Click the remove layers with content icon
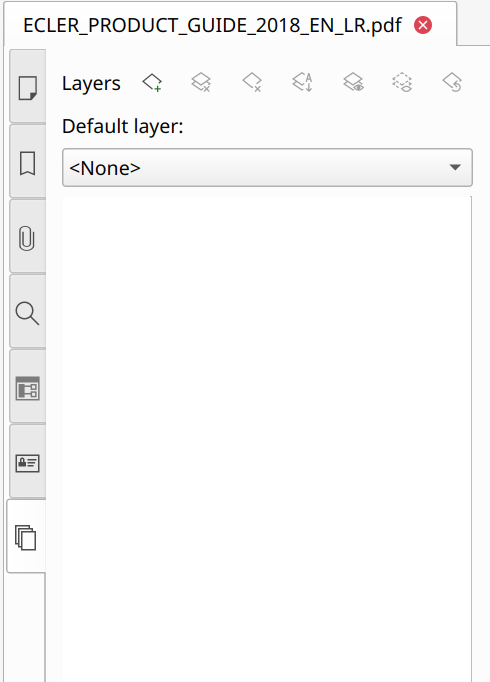 coord(201,83)
